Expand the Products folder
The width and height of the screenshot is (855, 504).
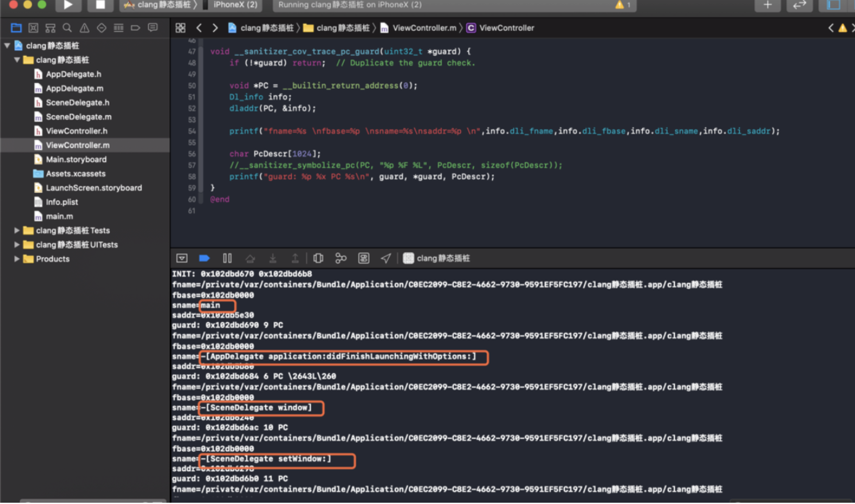point(17,259)
